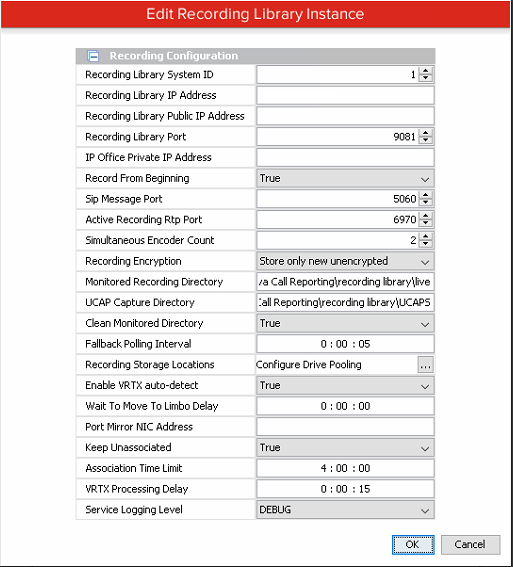Click the 'Recording Configuration' header text

pyautogui.click(x=174, y=56)
